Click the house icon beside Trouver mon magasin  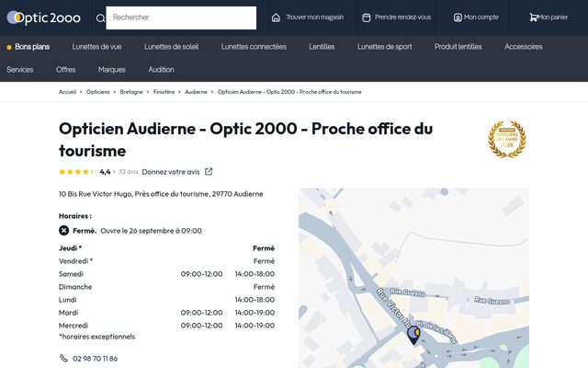[276, 17]
